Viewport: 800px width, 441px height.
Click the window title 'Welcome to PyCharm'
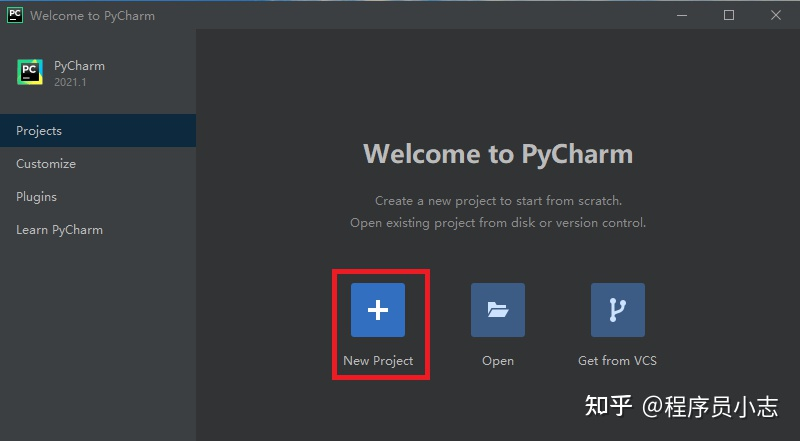pos(92,16)
